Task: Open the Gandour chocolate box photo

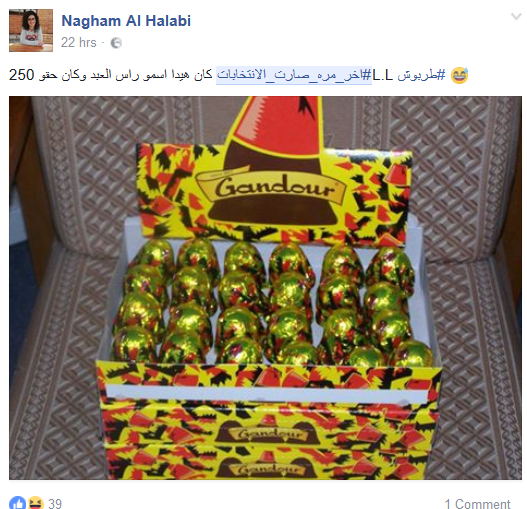Action: pyautogui.click(x=265, y=288)
